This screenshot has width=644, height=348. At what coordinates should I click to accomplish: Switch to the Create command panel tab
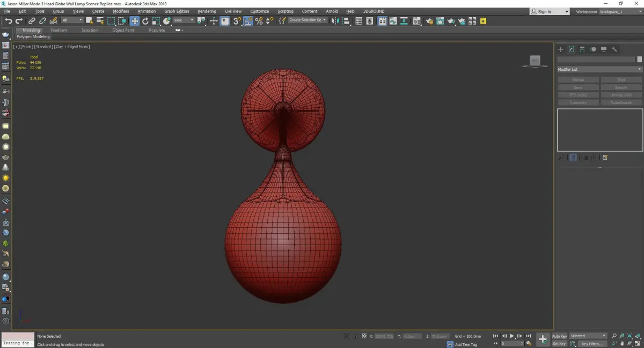tap(561, 49)
